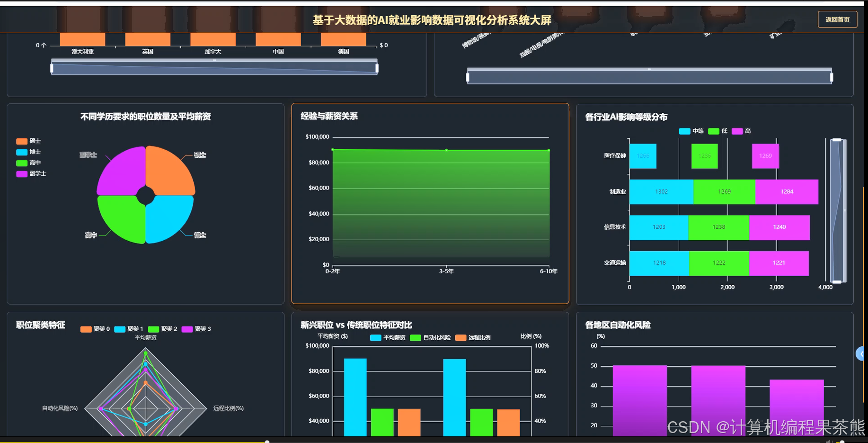The image size is (868, 443).
Task: Click the 德国 orange bar
Action: pyautogui.click(x=344, y=39)
